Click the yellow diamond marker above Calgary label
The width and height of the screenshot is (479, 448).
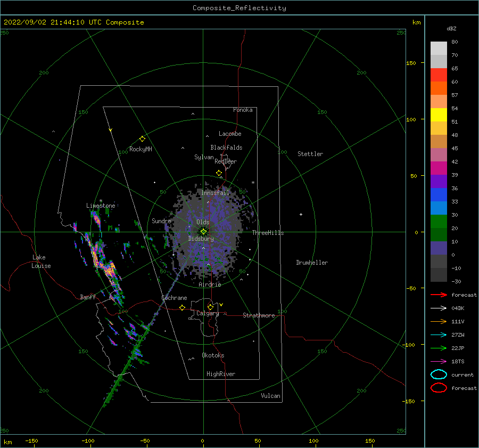pos(210,307)
